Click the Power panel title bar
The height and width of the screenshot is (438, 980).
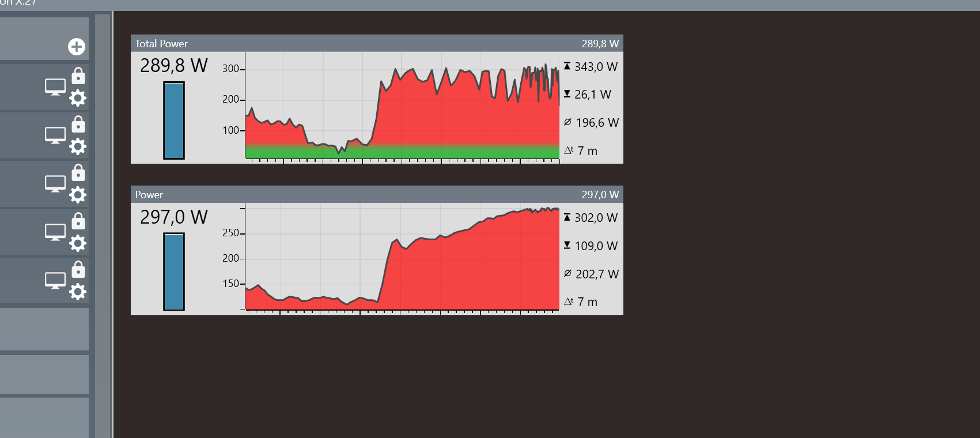[x=377, y=194]
